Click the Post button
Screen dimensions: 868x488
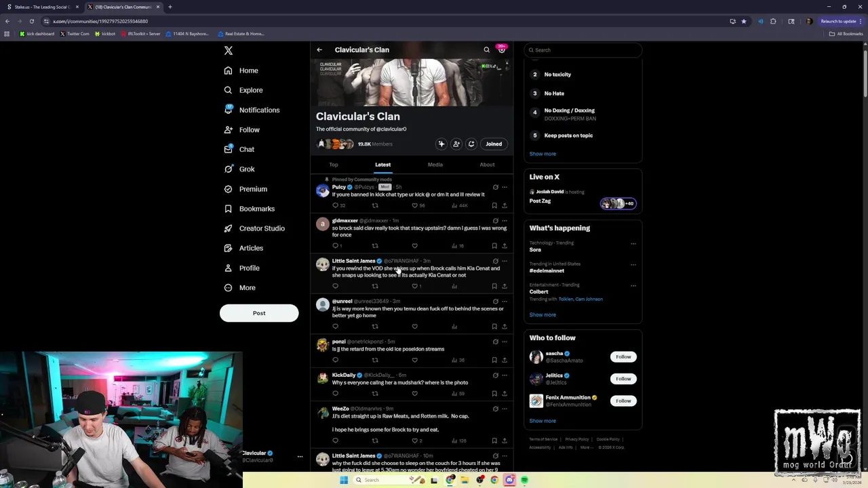pyautogui.click(x=259, y=313)
